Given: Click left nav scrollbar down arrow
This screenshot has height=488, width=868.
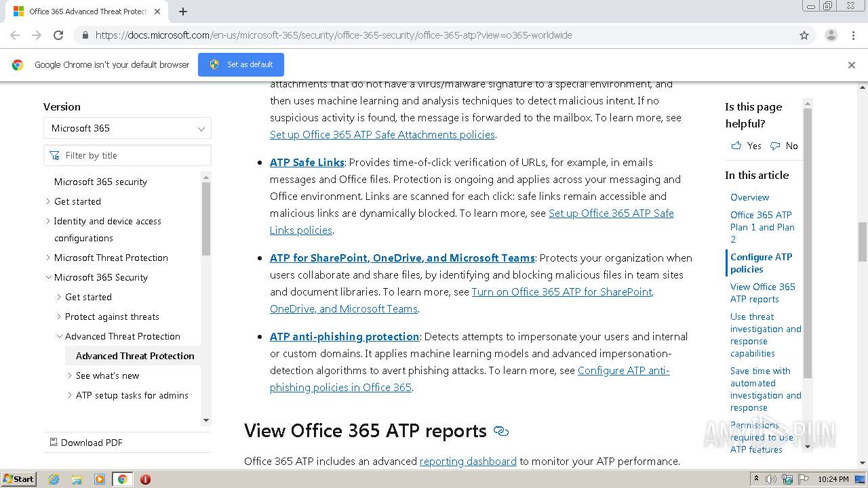Looking at the screenshot, I should tap(206, 420).
